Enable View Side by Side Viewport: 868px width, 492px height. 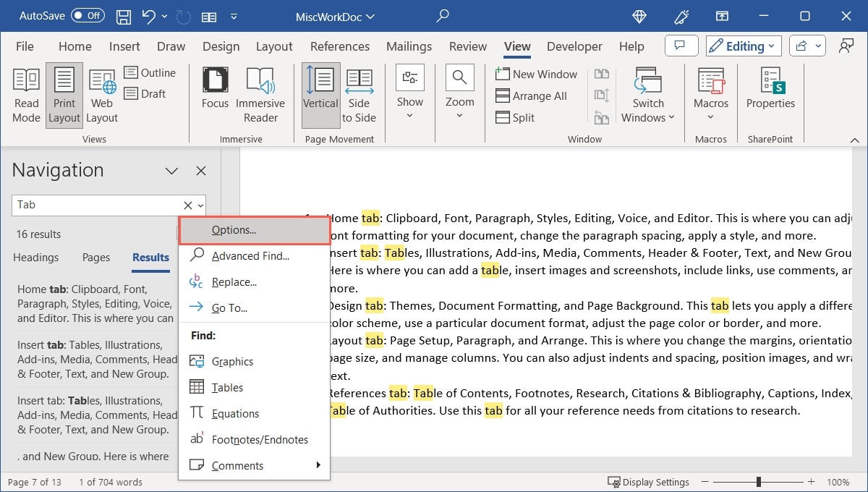600,73
